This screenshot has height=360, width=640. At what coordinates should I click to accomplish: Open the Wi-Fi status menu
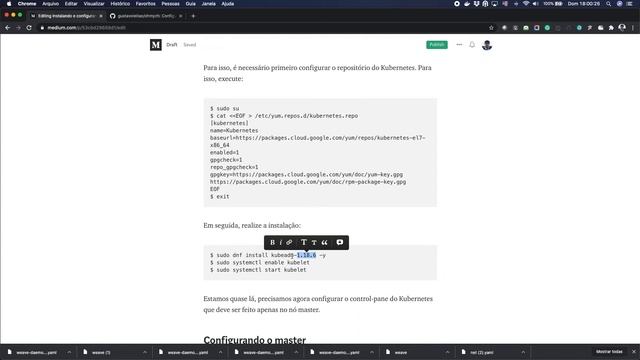point(526,4)
